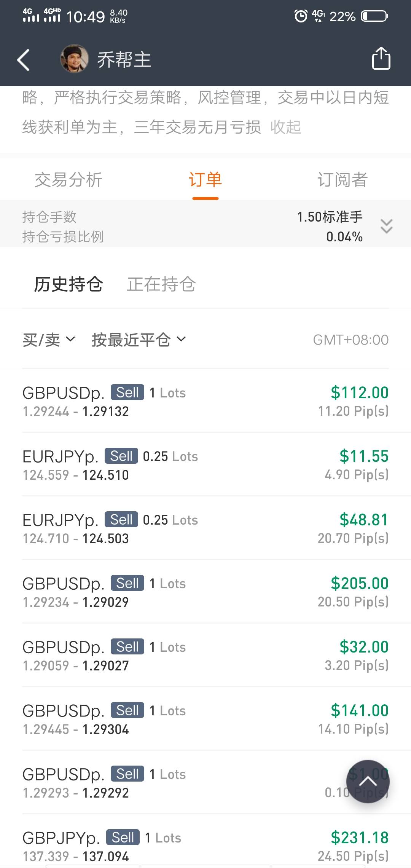Expand the position summary double chevron
Viewport: 411px width, 868px height.
point(386,226)
